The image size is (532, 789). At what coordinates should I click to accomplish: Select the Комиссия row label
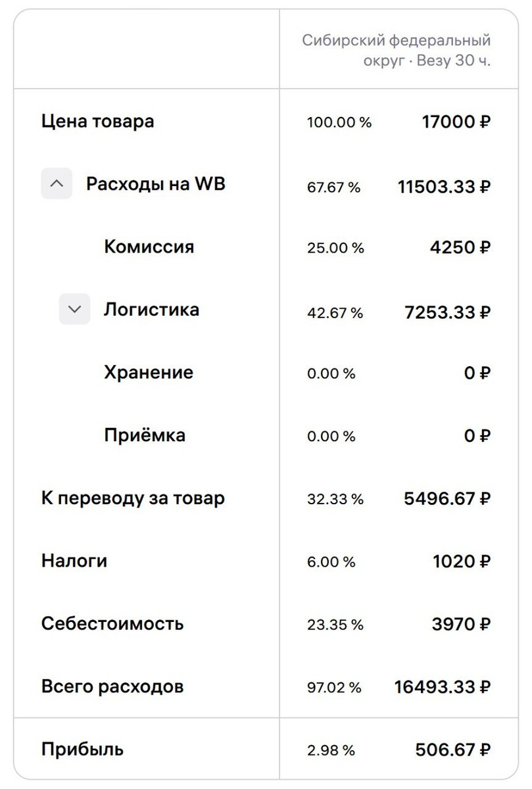pyautogui.click(x=149, y=247)
